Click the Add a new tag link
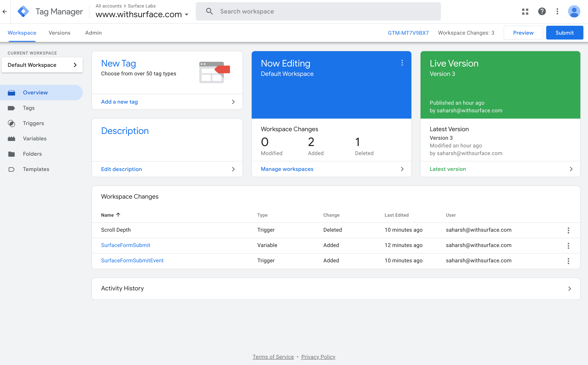The width and height of the screenshot is (588, 365). coord(119,102)
